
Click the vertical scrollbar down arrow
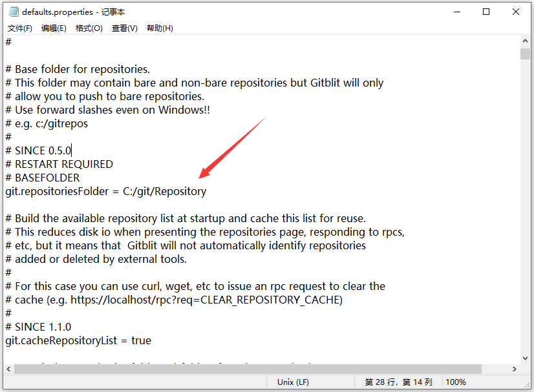tap(525, 358)
